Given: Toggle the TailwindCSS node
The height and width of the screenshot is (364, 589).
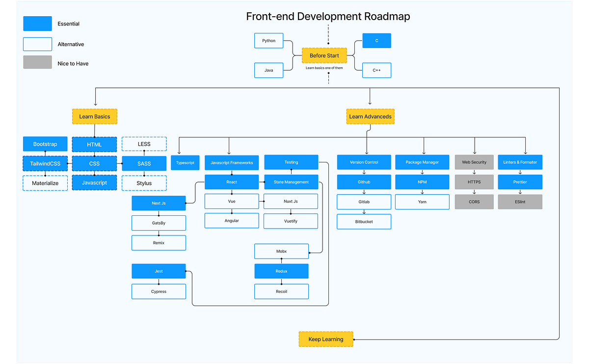Looking at the screenshot, I should 45,163.
